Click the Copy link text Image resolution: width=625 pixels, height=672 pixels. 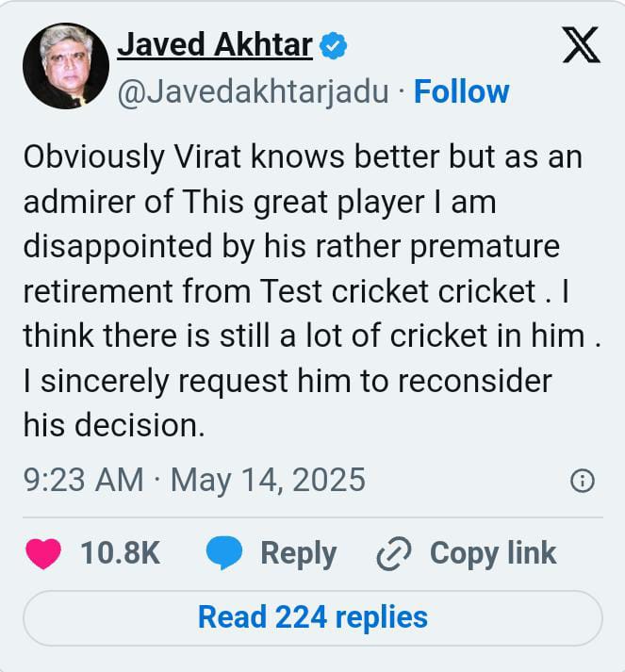[x=493, y=553]
